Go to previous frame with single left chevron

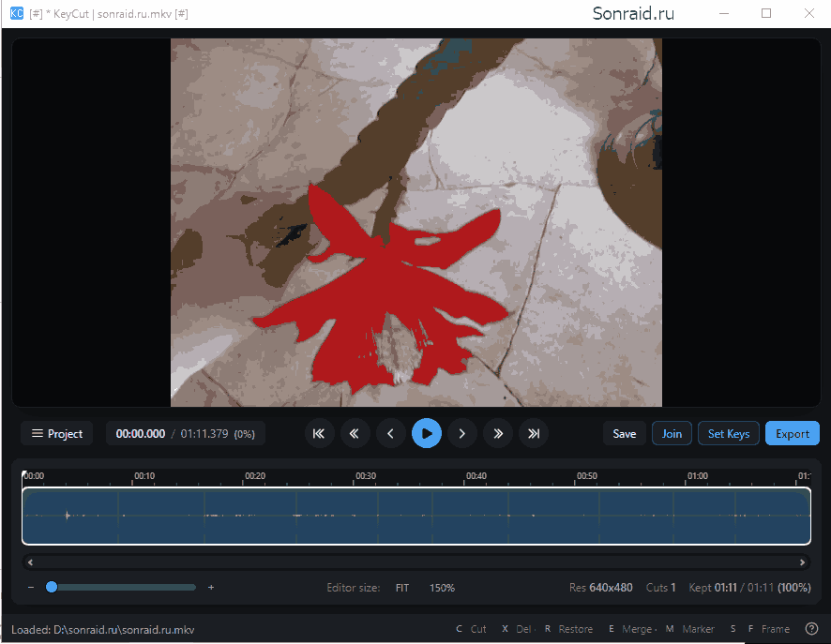click(390, 434)
